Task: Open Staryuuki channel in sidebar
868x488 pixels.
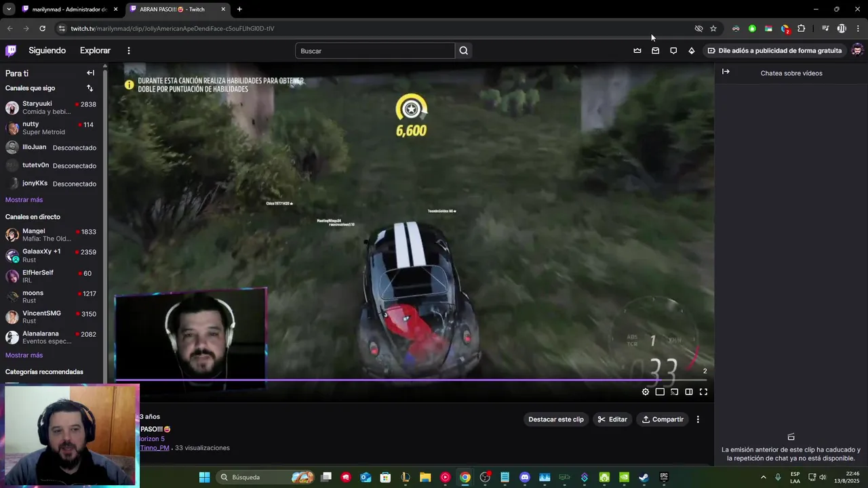Action: [51, 108]
